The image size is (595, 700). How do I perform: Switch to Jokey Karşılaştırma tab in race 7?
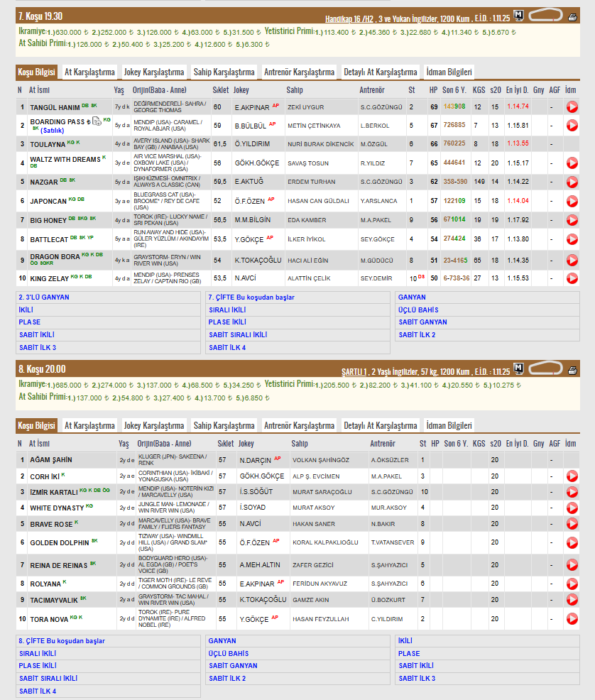pos(154,72)
